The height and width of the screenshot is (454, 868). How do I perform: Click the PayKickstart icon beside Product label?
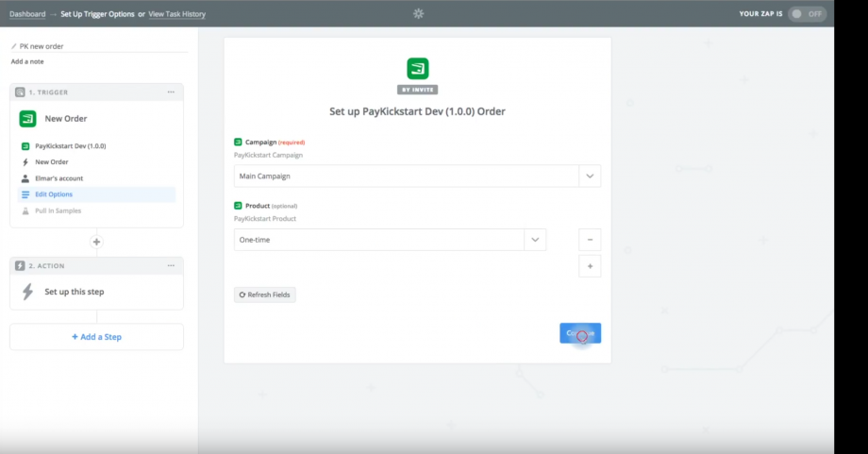point(238,206)
